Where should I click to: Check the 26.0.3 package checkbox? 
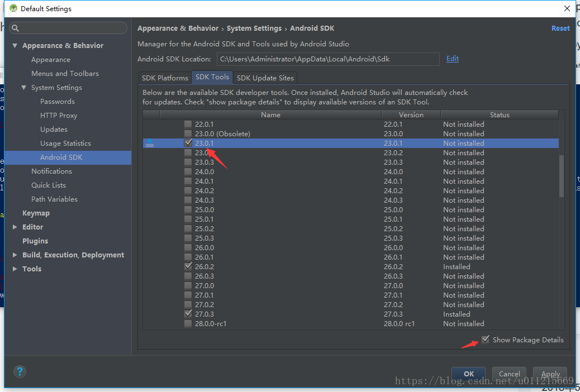pyautogui.click(x=188, y=276)
